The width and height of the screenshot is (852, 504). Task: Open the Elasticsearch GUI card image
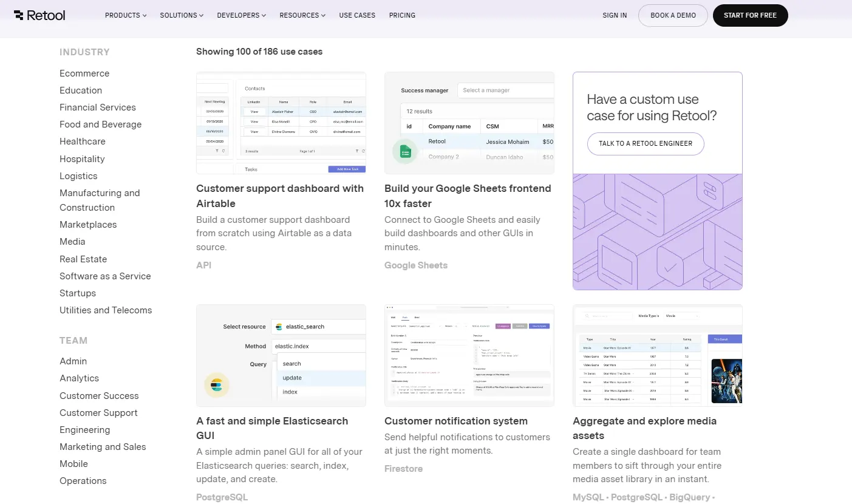(281, 356)
